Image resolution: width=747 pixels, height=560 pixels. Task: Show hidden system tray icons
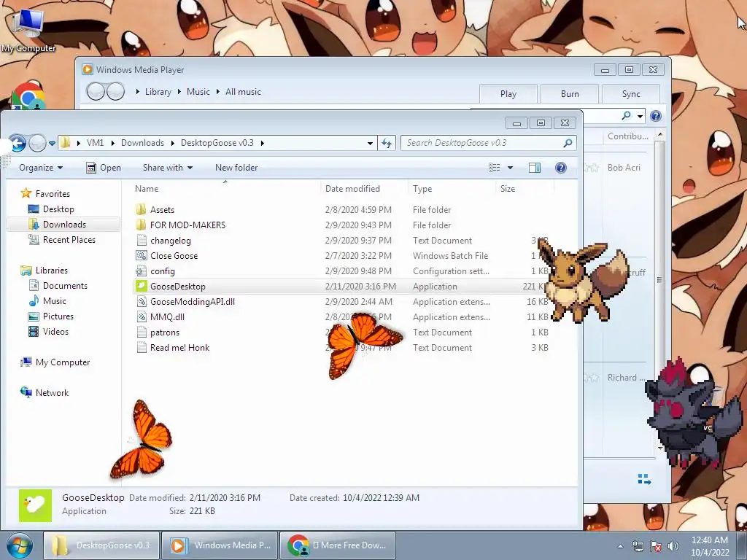pos(620,546)
